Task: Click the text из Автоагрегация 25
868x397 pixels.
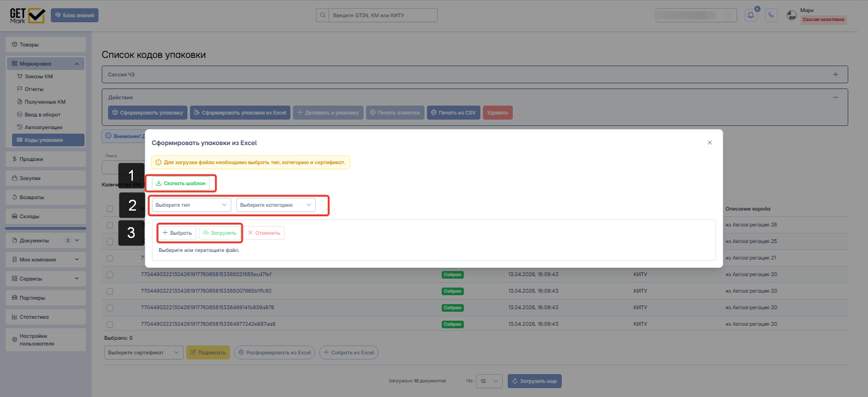Action: click(x=751, y=242)
